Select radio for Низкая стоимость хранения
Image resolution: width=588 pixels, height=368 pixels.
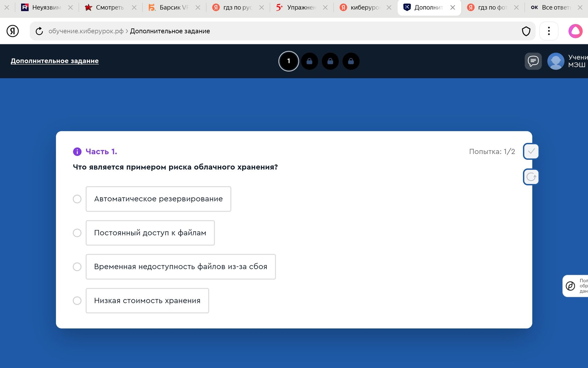coord(77,301)
